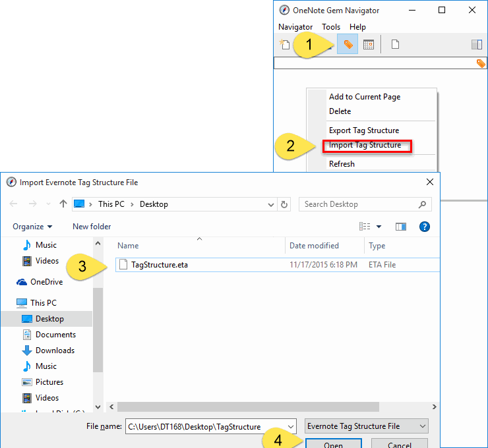Screen dimensions: 488x448
Task: Choose Delete from context menu
Action: pos(340,111)
